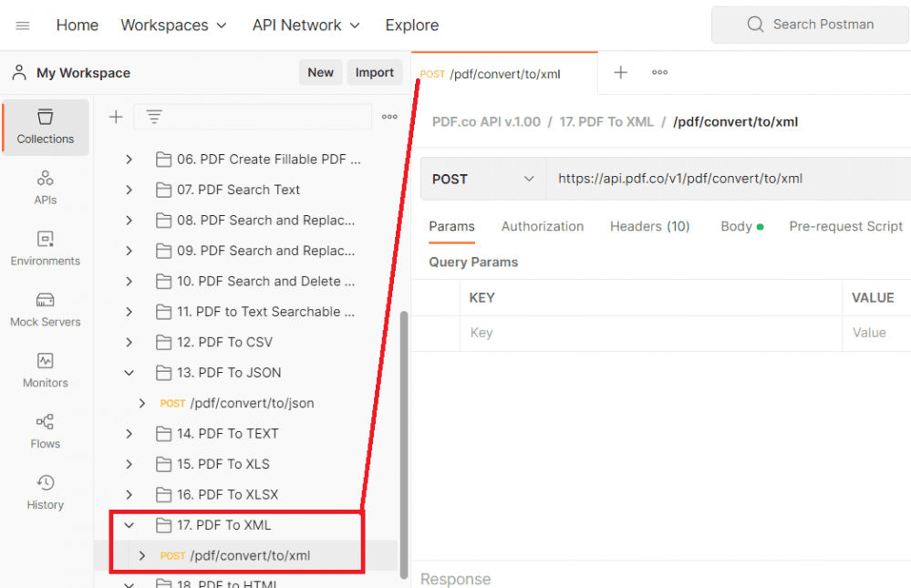Open the POST request method dropdown

tap(482, 179)
